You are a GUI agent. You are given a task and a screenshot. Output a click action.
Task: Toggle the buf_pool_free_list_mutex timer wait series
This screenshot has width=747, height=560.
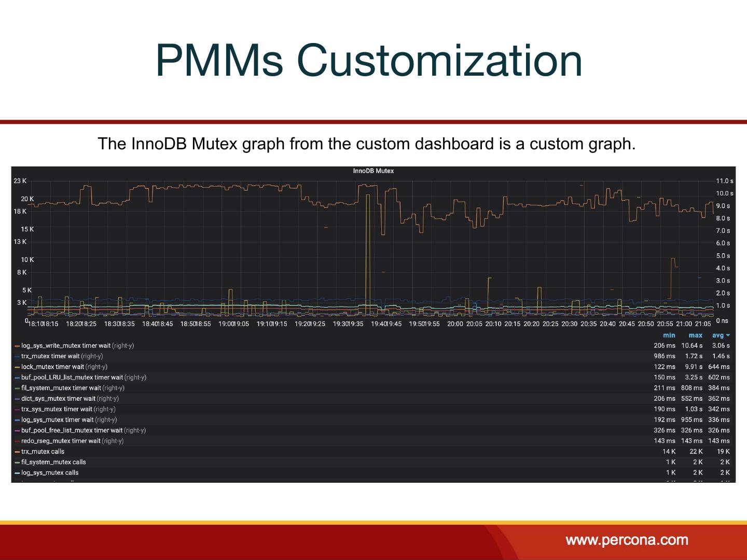72,430
